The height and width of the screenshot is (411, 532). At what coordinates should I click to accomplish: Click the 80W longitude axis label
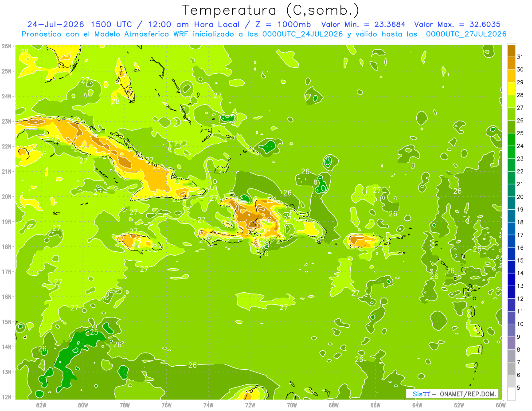(83, 405)
